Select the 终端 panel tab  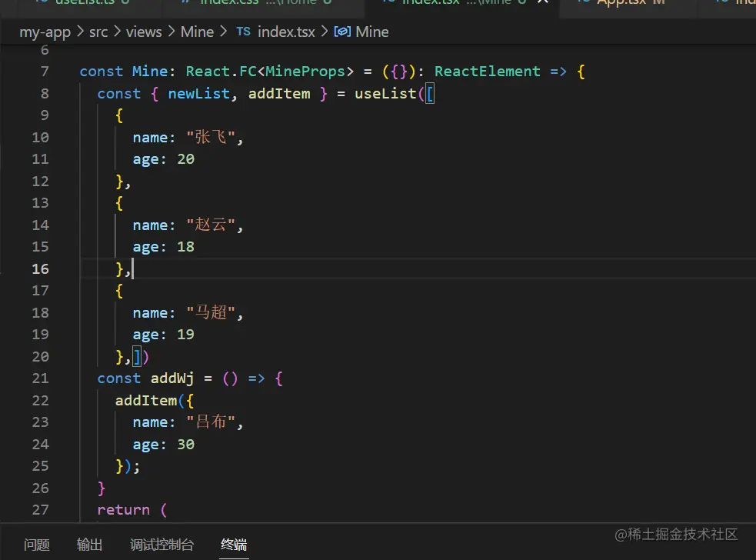pyautogui.click(x=234, y=545)
